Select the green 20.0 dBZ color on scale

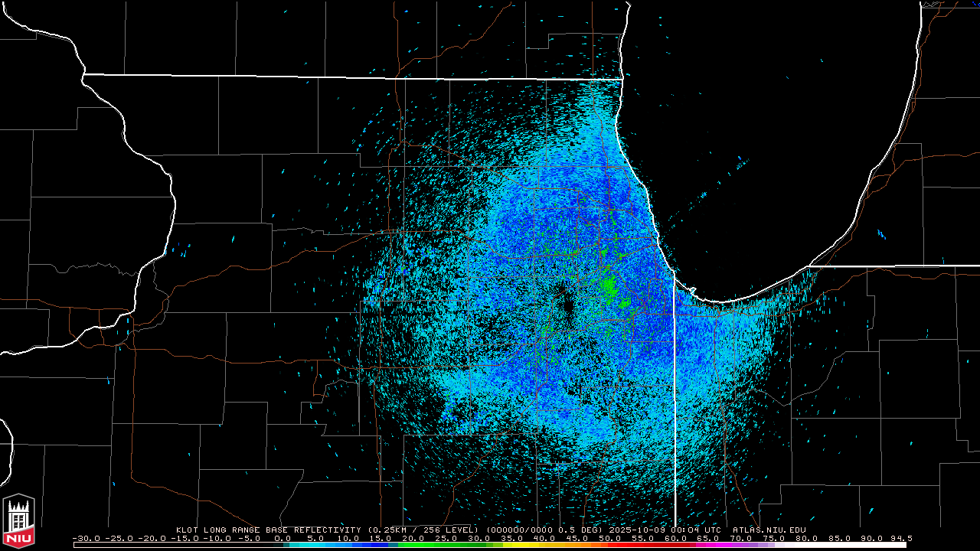pyautogui.click(x=414, y=545)
